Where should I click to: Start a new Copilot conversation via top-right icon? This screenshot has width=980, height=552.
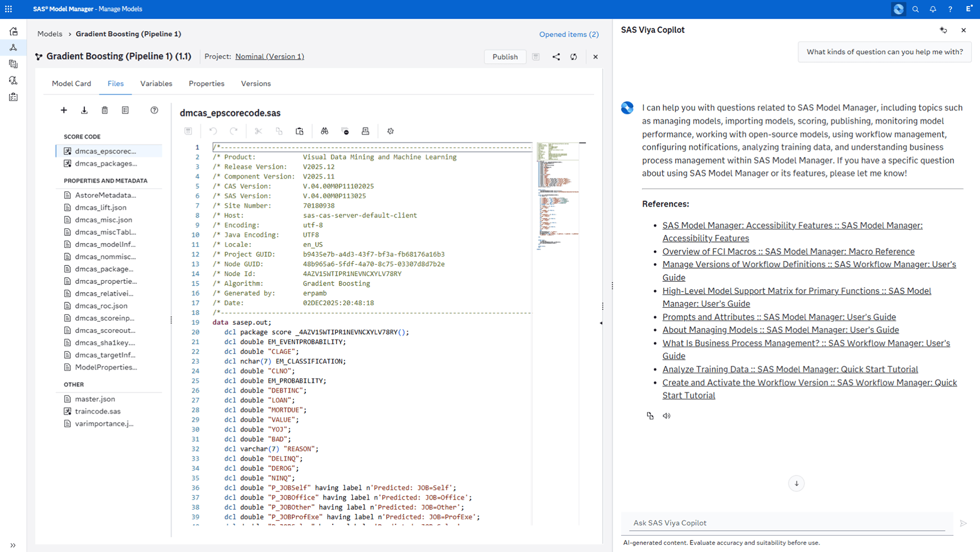[x=944, y=30]
